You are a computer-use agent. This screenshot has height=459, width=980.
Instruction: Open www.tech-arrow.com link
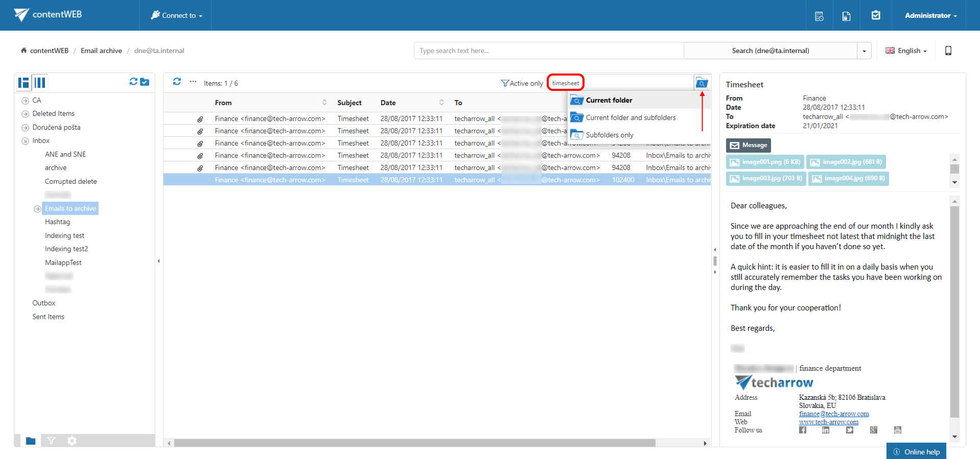[829, 422]
